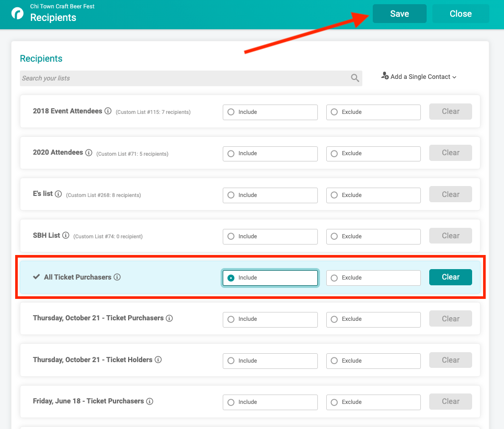
Task: Click '(Custom List #115: 7 recipients)' text
Action: [153, 112]
